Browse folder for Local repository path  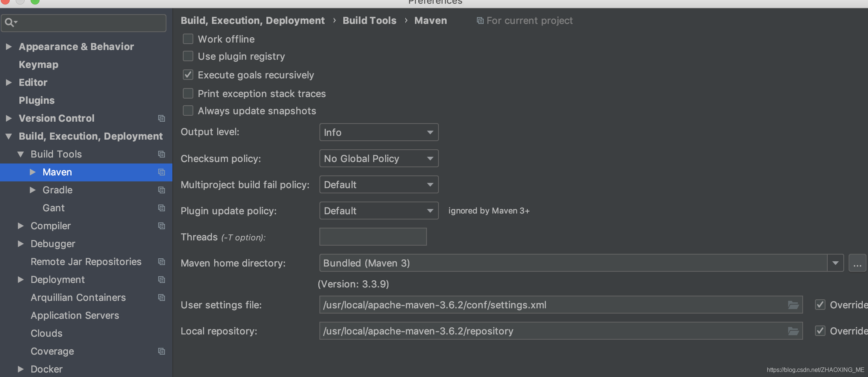tap(793, 331)
